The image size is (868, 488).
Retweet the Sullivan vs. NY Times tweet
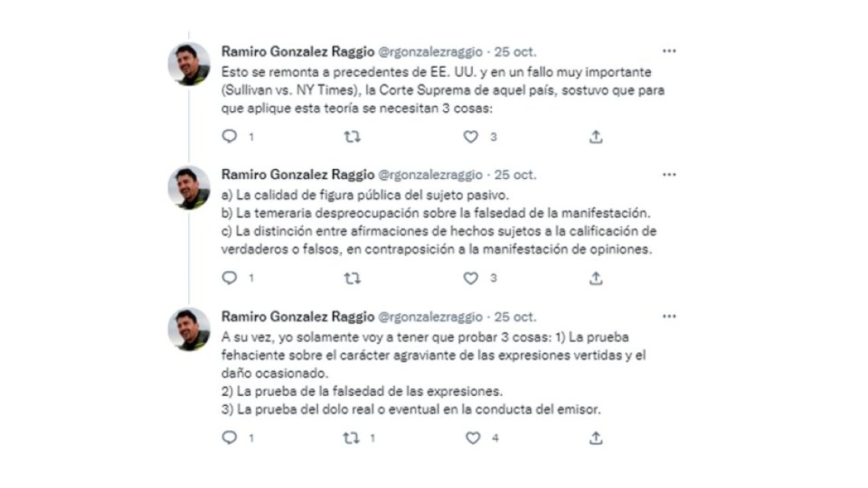click(x=352, y=137)
